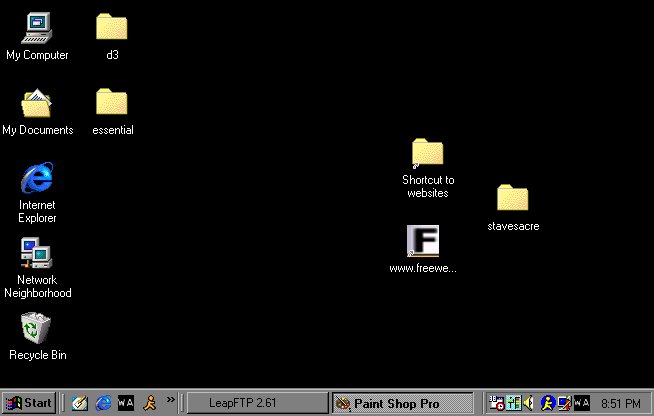654x416 pixels.
Task: Click the "stavesacre" folder label
Action: click(x=513, y=226)
